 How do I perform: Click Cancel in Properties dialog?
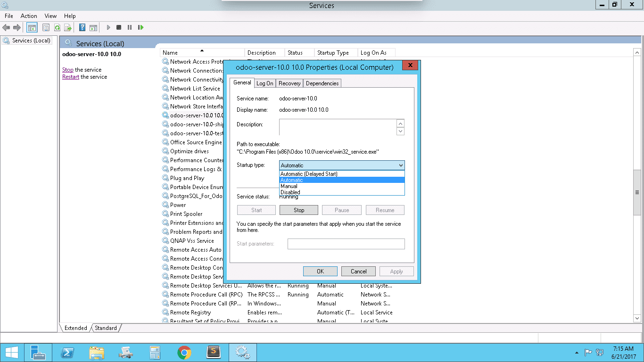click(358, 271)
